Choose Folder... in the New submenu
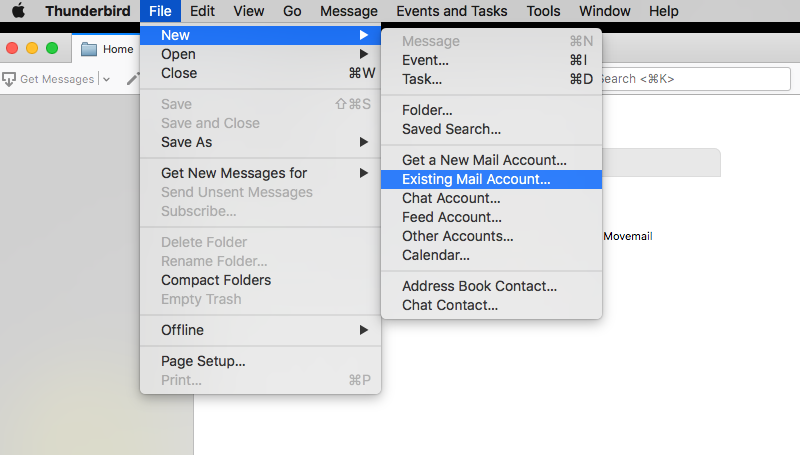This screenshot has height=455, width=800. point(491,110)
